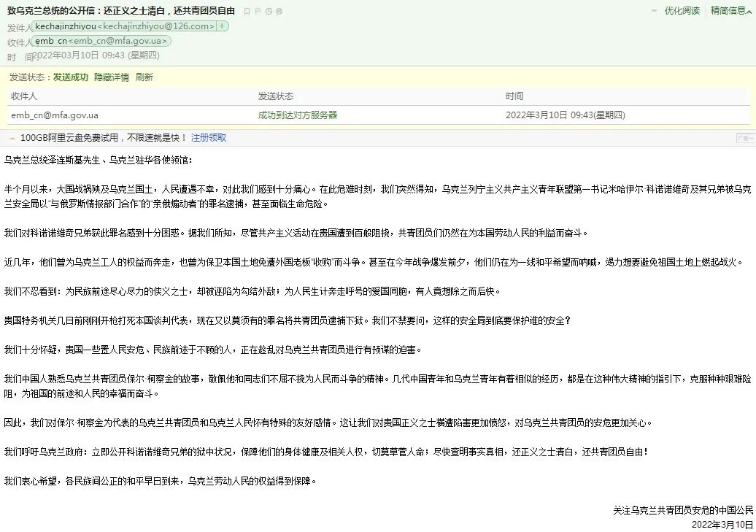Viewport: 756px width, 532px height.
Task: Click the 100GB阿里云盘 promotion text
Action: [x=104, y=137]
